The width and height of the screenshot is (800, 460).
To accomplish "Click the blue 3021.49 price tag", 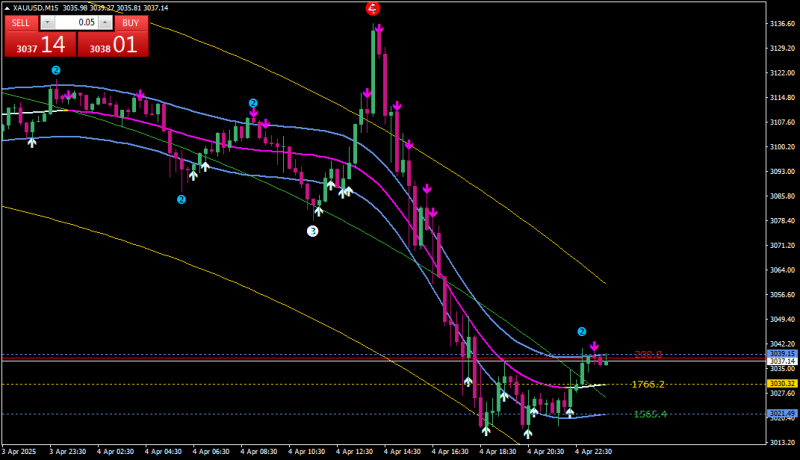I will (782, 413).
